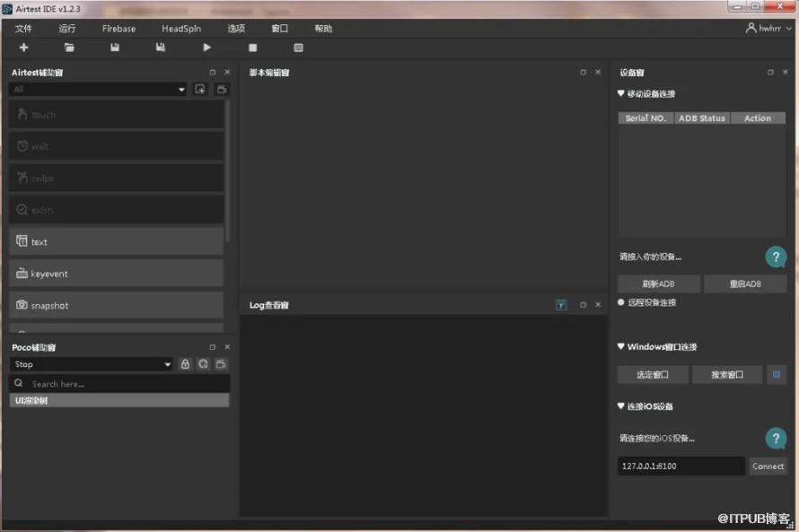Click the Poco record icon right of refresh
Viewport: 799px width, 532px height.
point(221,364)
